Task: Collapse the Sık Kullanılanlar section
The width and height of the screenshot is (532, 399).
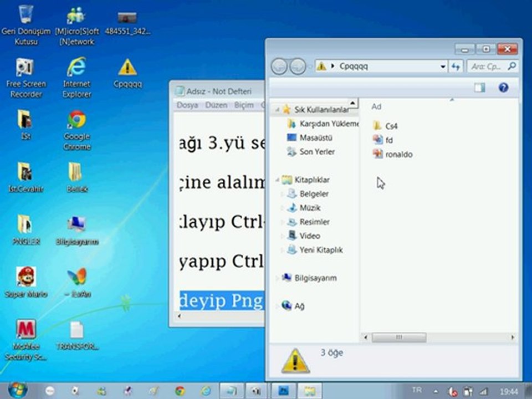Action: pos(277,110)
